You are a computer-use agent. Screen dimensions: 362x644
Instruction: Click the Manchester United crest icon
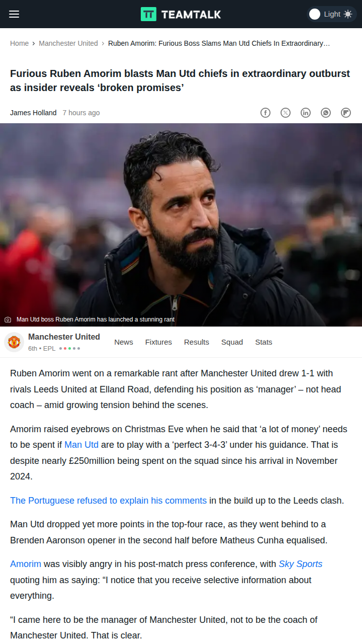click(14, 342)
